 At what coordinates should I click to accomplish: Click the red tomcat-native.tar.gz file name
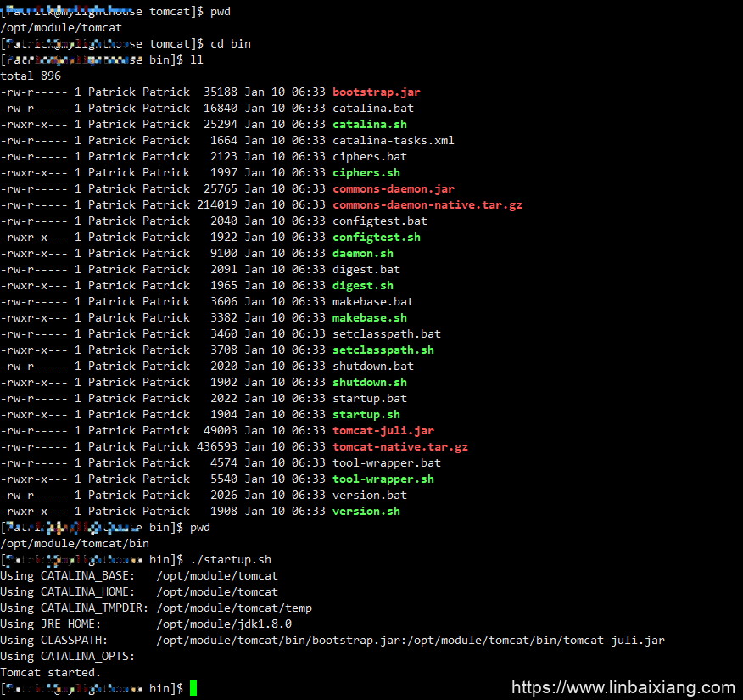[400, 446]
